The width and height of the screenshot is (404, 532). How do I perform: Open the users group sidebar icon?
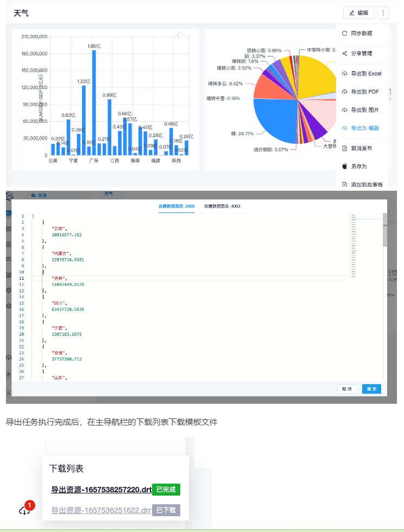9,274
